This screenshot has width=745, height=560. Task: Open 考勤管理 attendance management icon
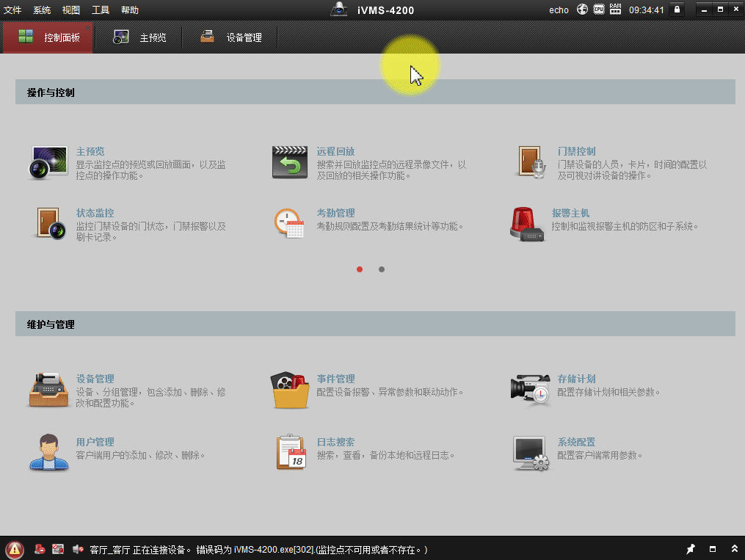click(x=289, y=222)
